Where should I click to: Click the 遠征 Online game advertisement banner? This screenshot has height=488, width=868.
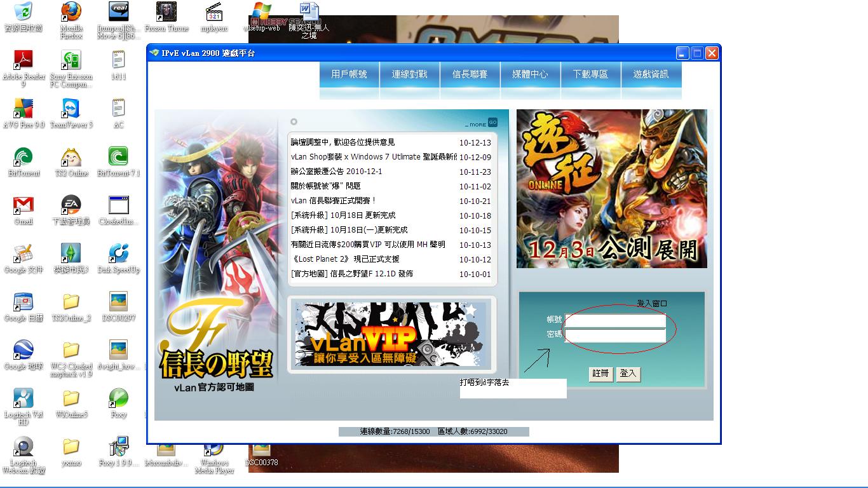click(611, 189)
